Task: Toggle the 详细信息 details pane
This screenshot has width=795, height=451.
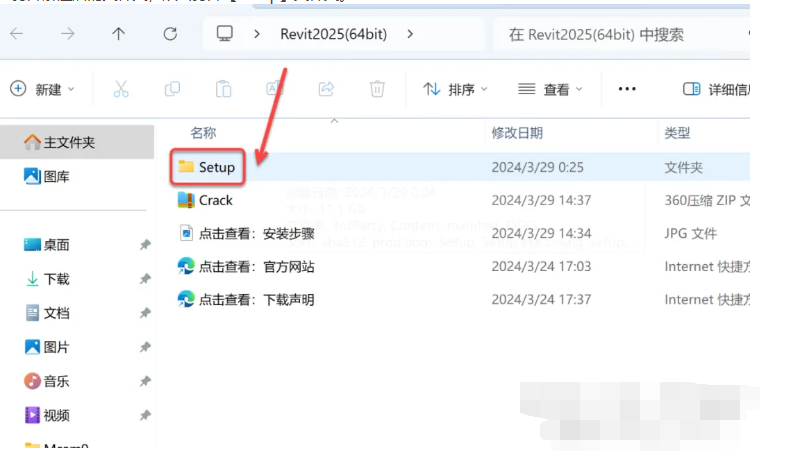Action: tap(716, 89)
